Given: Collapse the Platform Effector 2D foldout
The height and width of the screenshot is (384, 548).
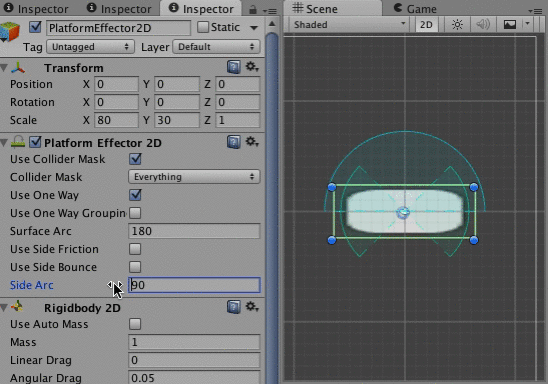Looking at the screenshot, I should pyautogui.click(x=4, y=143).
